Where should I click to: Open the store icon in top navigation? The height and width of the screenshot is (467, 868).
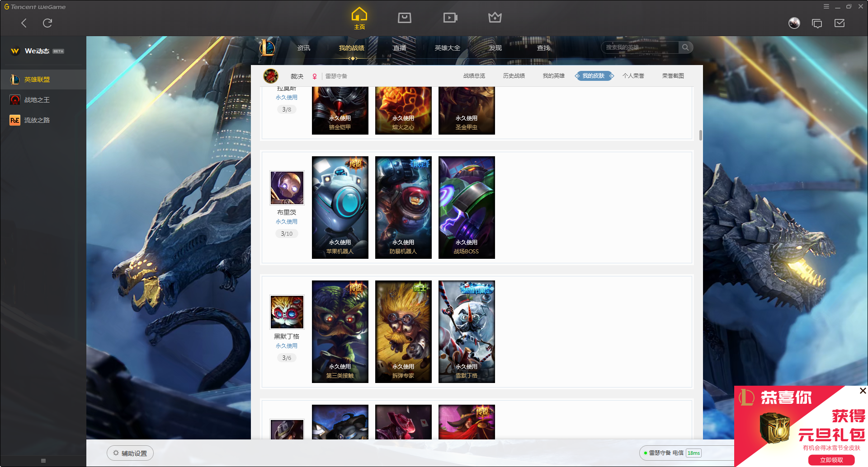pos(405,18)
